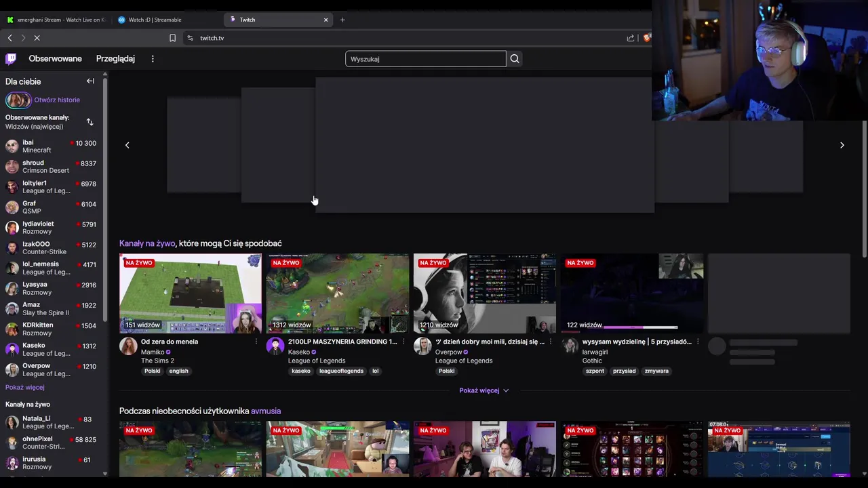Click the leagueoflegends tag

[341, 371]
